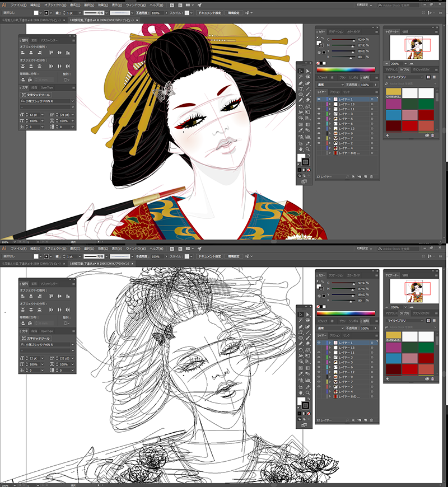
Task: Choose the Column Graph tool in the outline window
Action: point(307,380)
